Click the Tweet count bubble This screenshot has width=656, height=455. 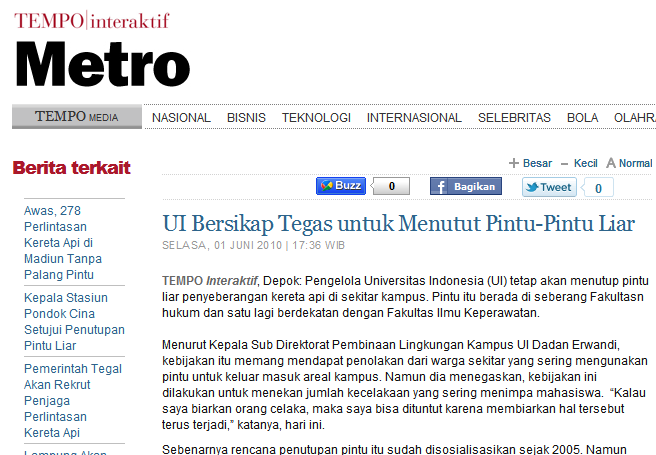[x=598, y=187]
